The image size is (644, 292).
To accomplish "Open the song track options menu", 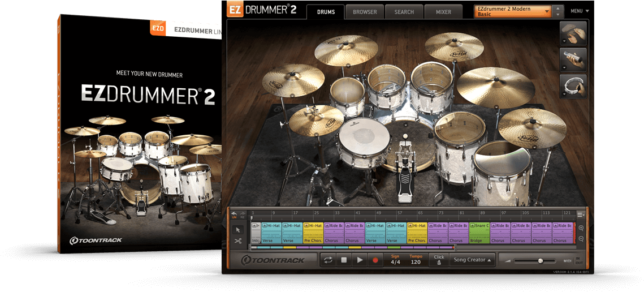I will point(580,214).
